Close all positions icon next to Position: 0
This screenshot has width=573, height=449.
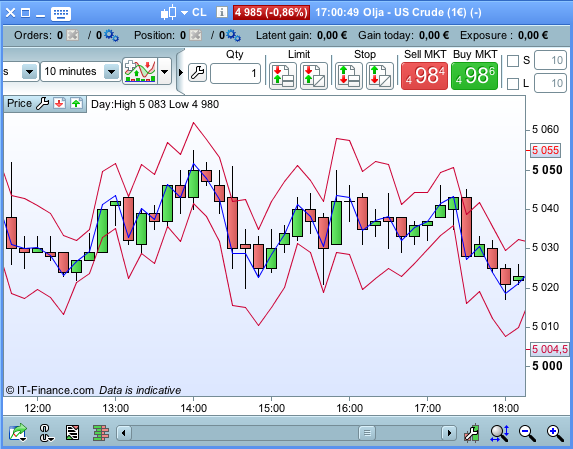point(196,35)
